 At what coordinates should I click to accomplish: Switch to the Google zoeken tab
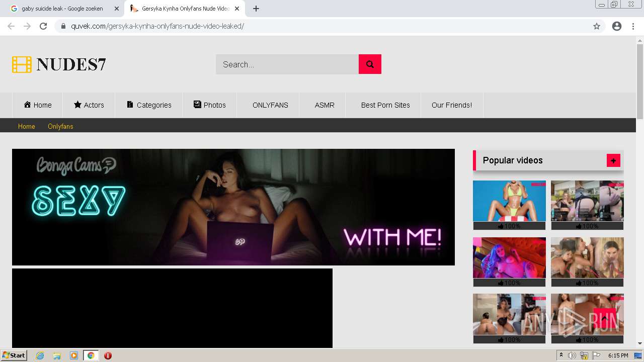(x=62, y=9)
